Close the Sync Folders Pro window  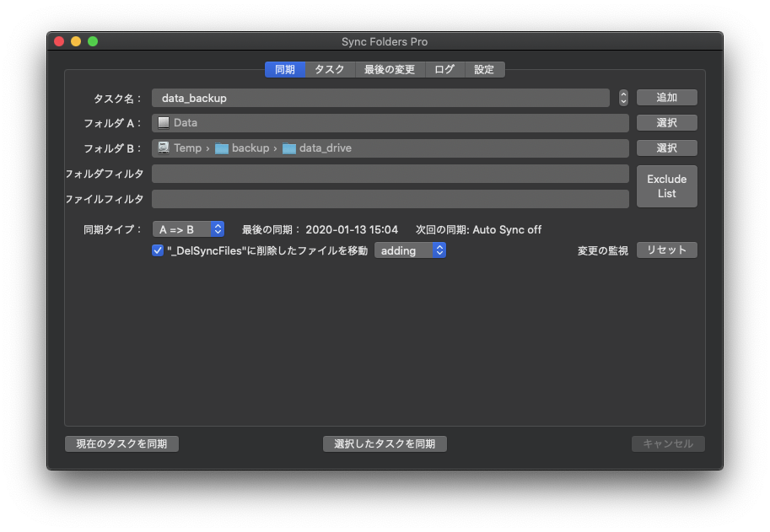[59, 41]
